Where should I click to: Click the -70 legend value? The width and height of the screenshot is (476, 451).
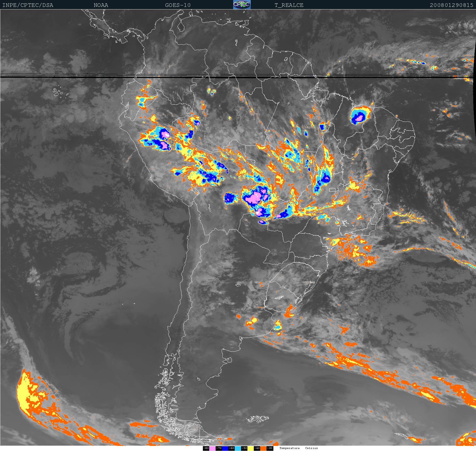click(x=219, y=448)
